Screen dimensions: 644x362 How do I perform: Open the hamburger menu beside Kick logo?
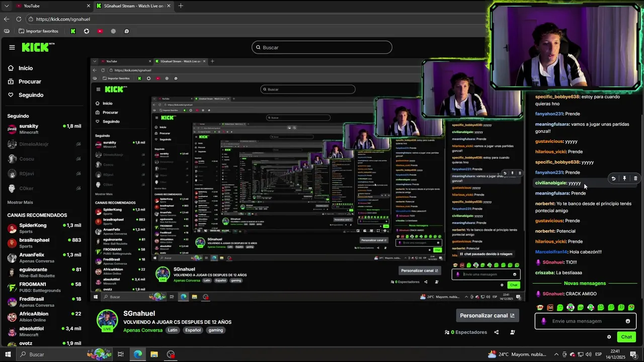[12, 47]
